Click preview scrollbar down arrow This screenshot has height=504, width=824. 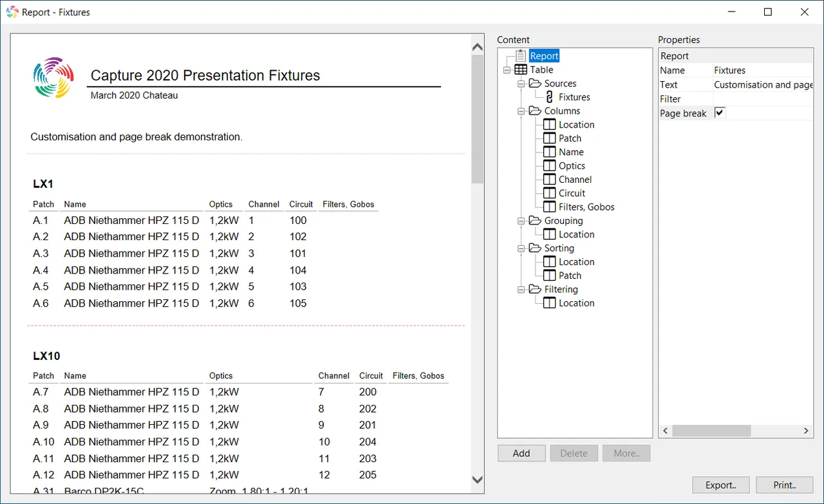tap(478, 480)
